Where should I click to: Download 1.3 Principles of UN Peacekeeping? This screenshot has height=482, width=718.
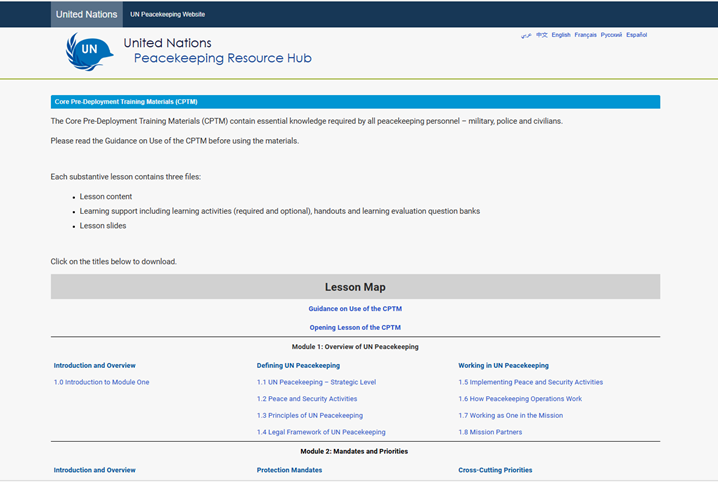(310, 416)
